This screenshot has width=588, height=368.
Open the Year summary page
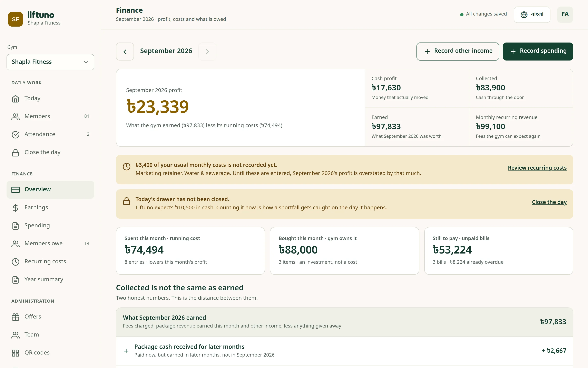[x=50, y=280]
